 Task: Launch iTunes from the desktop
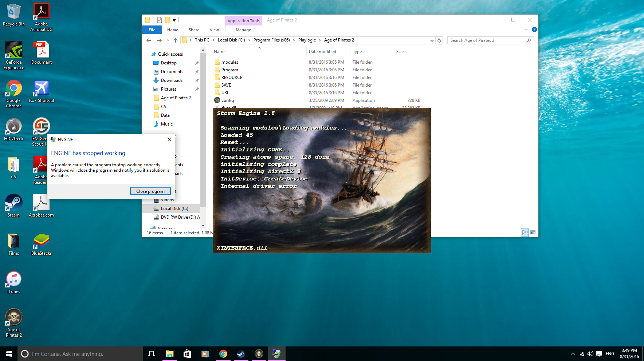pos(14,282)
